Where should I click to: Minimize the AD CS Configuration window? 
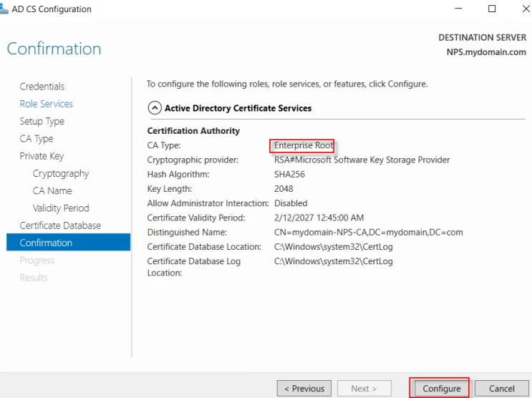pos(459,9)
